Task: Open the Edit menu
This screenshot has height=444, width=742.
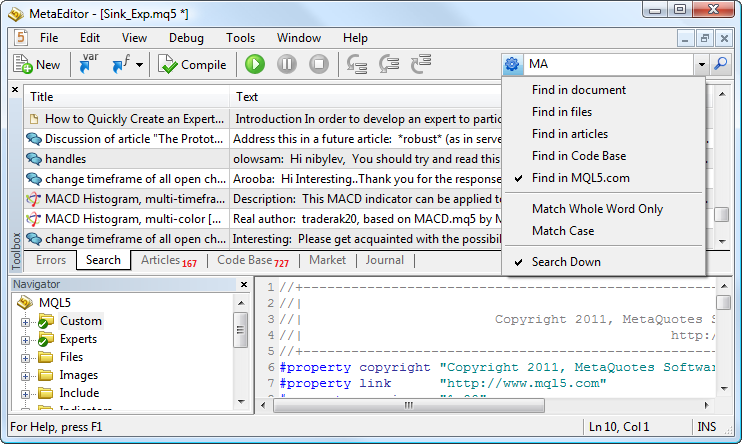Action: pos(90,38)
